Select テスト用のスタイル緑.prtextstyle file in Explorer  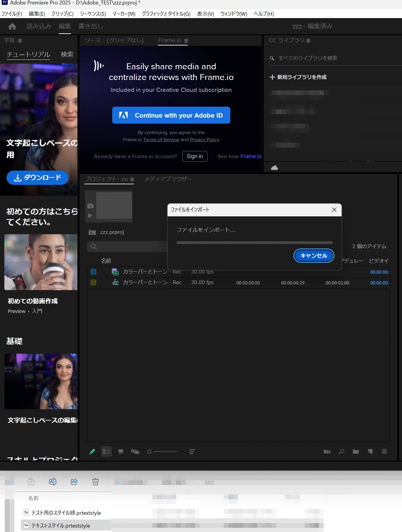tap(66, 513)
